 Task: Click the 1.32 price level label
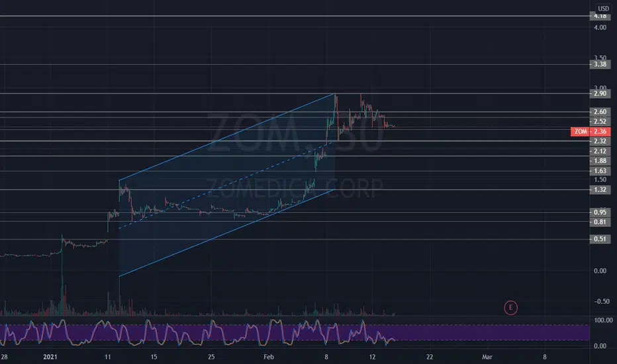600,190
